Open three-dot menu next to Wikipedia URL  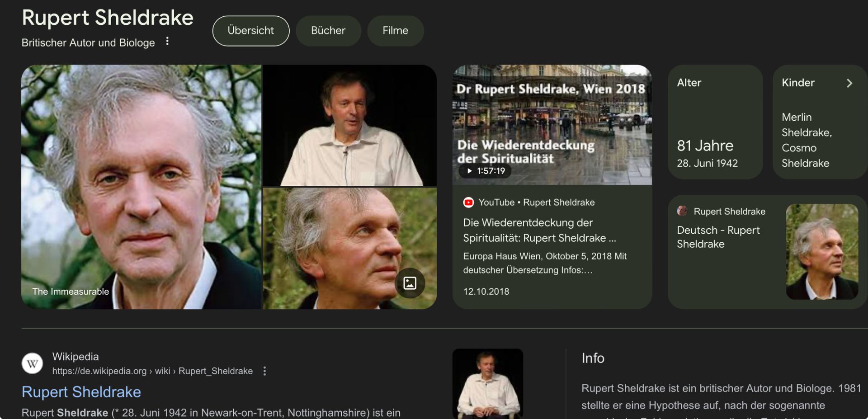point(264,371)
